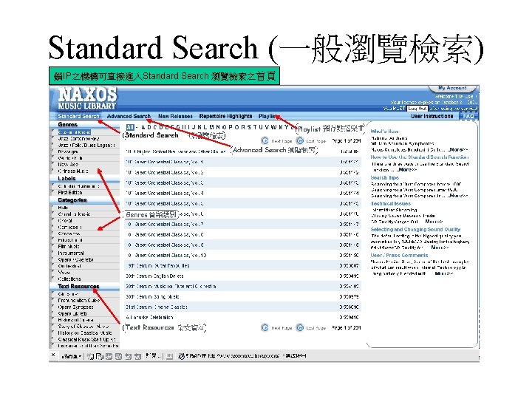The height and width of the screenshot is (399, 532).
Task: Open 101 Great Orchestral Classics, Vol. 2
Action: (x=165, y=172)
